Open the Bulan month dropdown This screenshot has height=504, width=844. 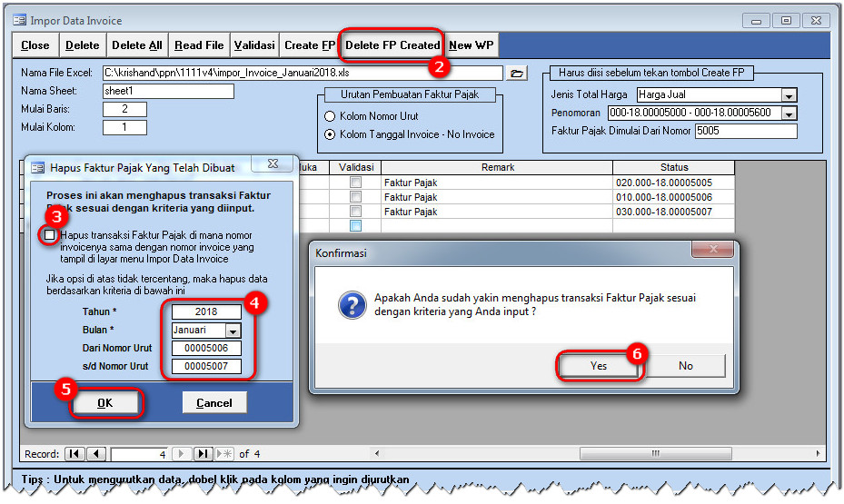click(x=233, y=331)
